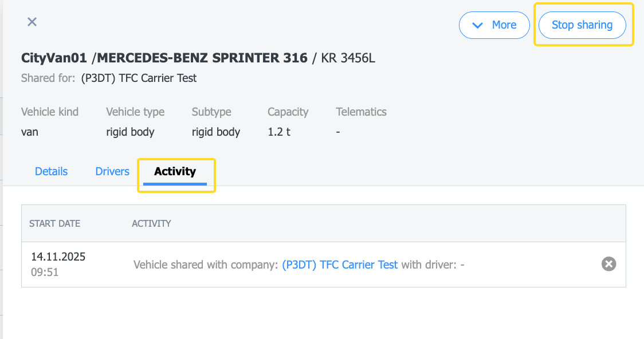Click the van vehicle kind value
The image size is (644, 339).
click(x=30, y=132)
